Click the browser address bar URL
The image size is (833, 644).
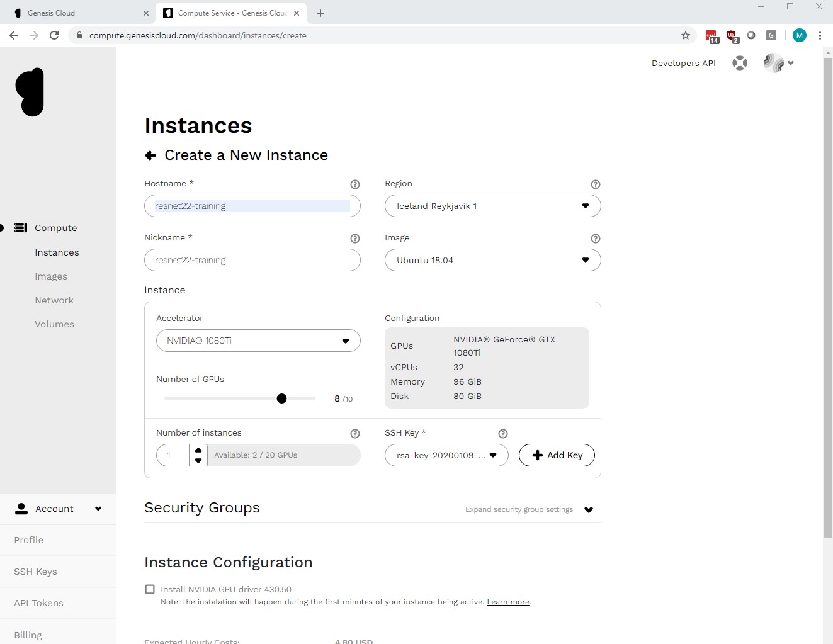point(198,35)
